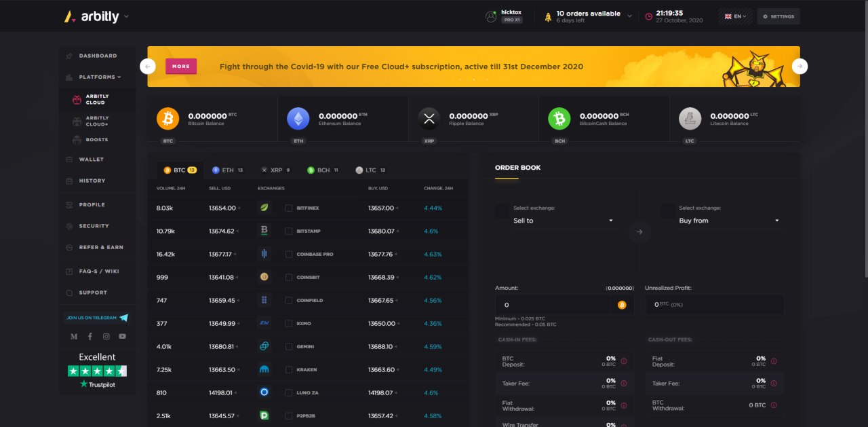This screenshot has width=868, height=427.
Task: Click the P2PB2B exchange logo
Action: 264,415
